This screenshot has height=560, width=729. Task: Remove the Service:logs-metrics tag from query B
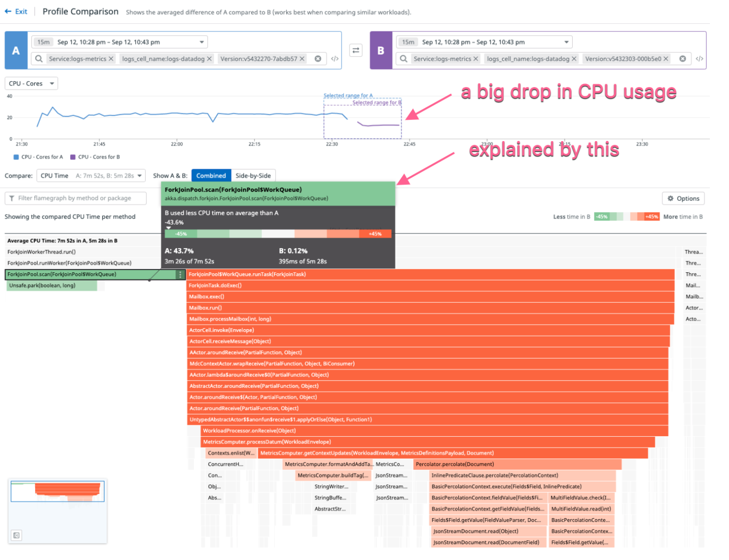[475, 59]
